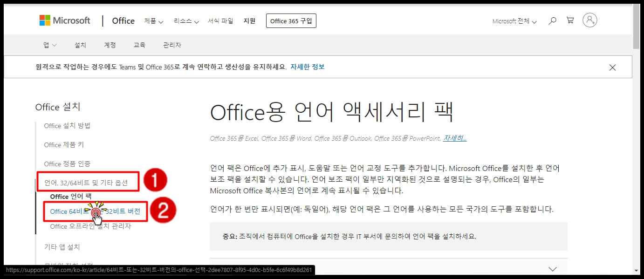Click the Office 설치 sidebar heading

point(58,107)
